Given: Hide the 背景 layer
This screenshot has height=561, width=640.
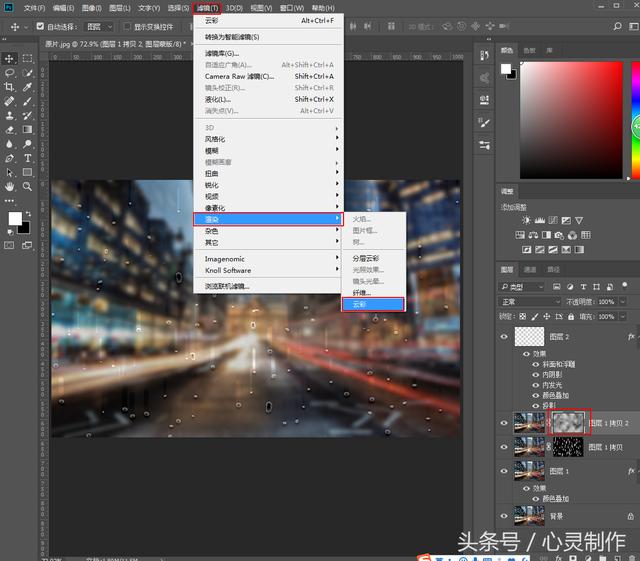Looking at the screenshot, I should tap(504, 515).
